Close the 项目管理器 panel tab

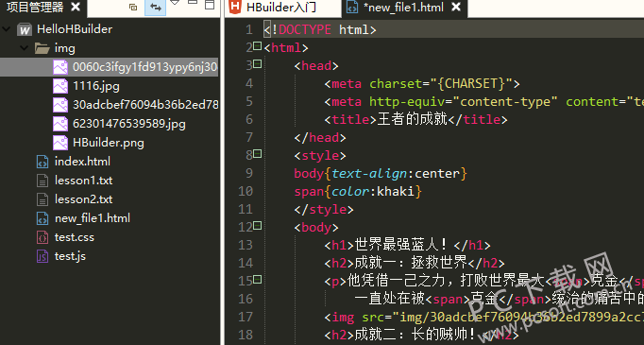click(x=76, y=7)
